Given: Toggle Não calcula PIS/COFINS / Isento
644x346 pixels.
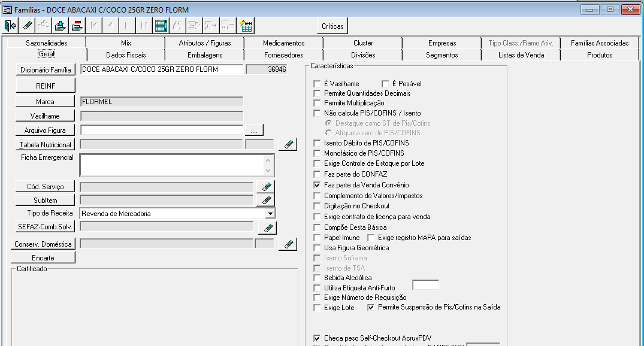Looking at the screenshot, I should [317, 113].
